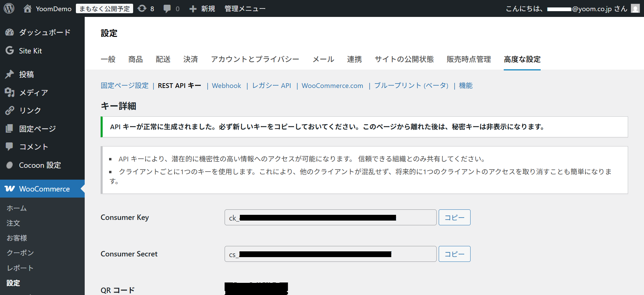644x295 pixels.
Task: Click inside the Consumer Key field
Action: (330, 218)
